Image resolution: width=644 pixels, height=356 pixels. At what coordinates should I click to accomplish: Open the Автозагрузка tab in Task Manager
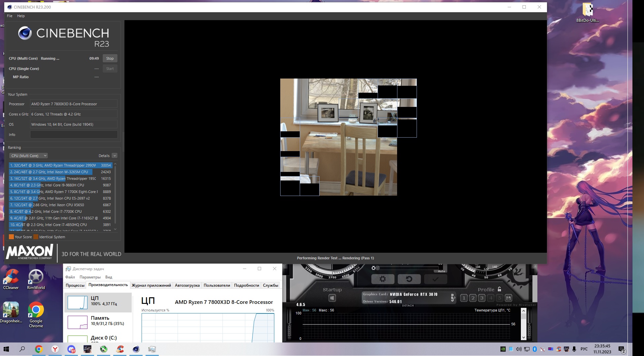[x=187, y=285]
